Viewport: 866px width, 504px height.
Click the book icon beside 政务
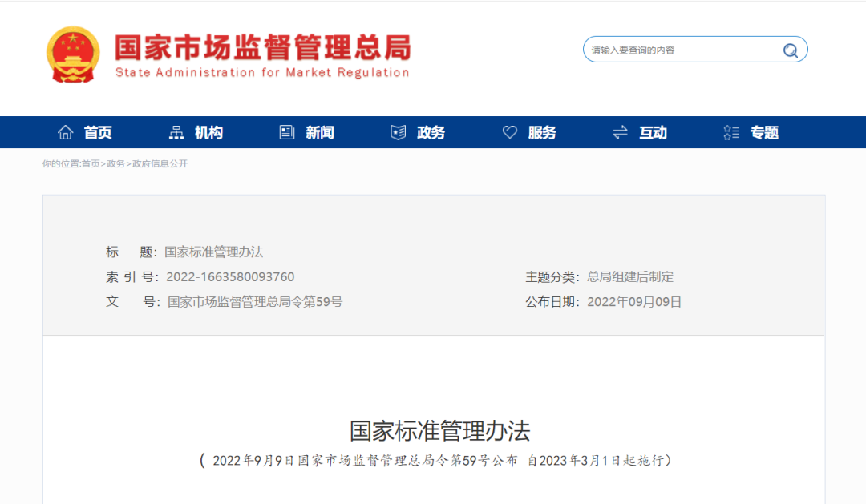pyautogui.click(x=398, y=132)
